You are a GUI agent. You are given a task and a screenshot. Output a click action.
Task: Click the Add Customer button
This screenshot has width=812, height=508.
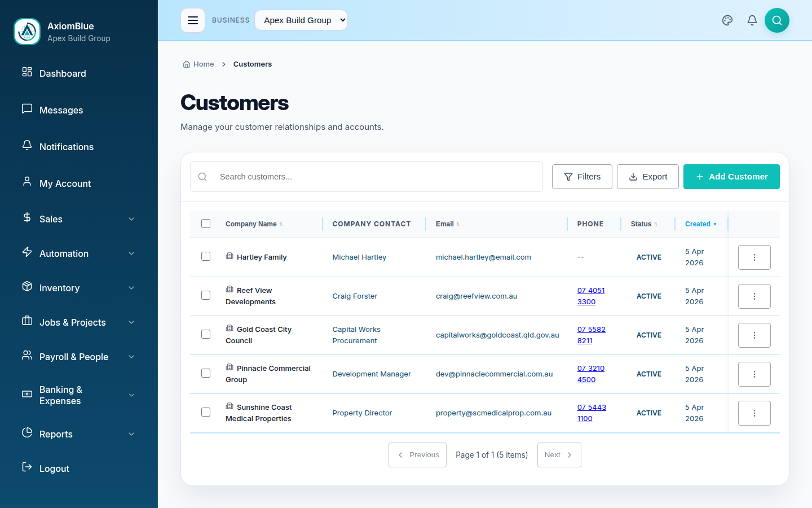click(731, 176)
